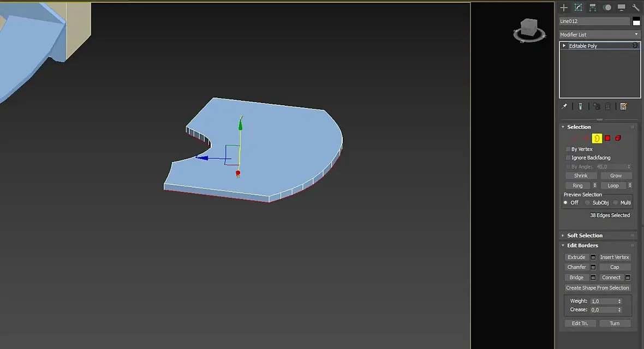Open the Create command panel tab
The height and width of the screenshot is (349, 644).
point(564,8)
